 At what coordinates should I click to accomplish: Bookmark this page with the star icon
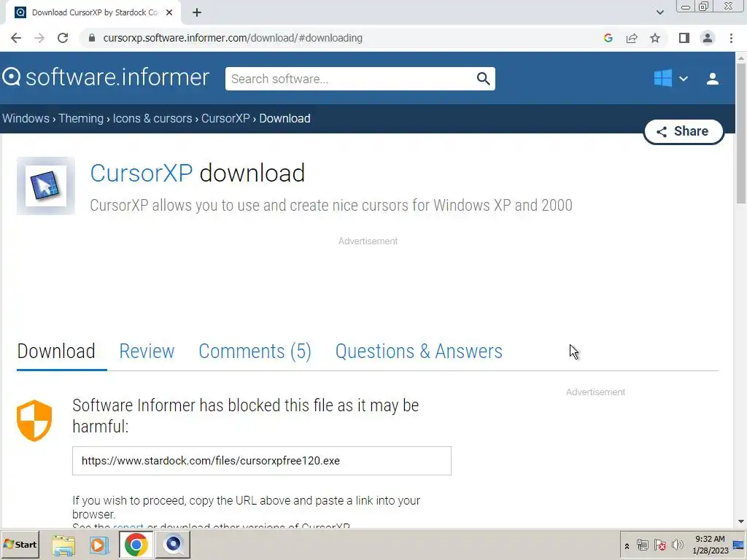655,38
